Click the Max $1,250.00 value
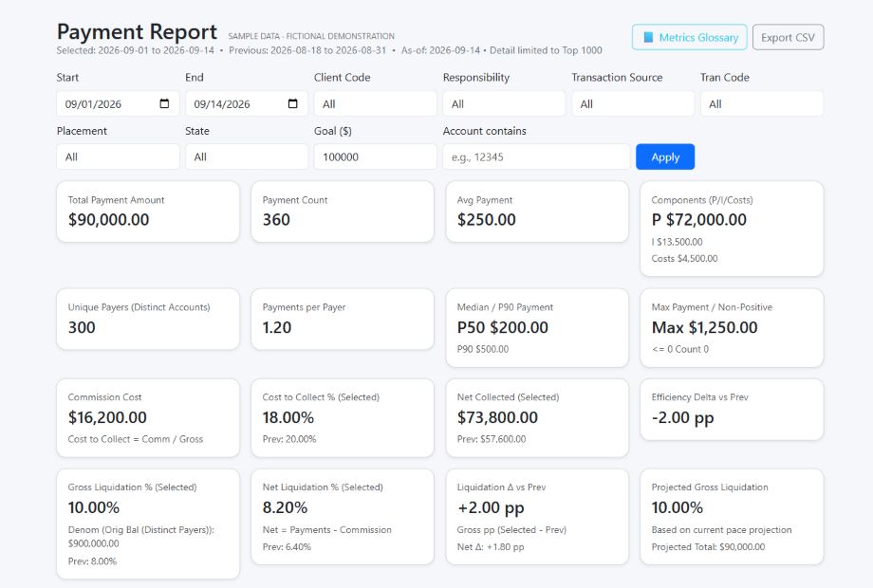Viewport: 873px width, 588px height. 704,327
